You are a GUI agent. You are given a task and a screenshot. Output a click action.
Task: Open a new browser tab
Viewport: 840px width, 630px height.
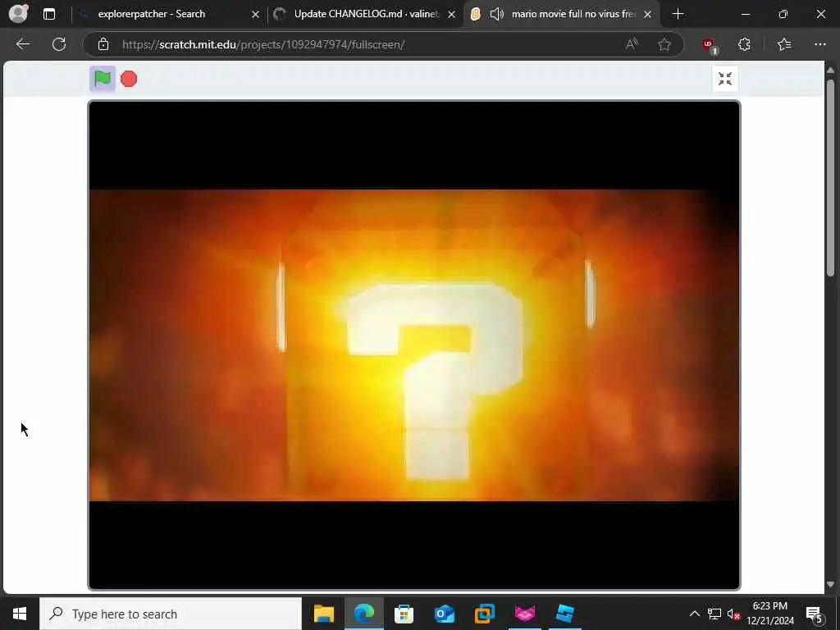(678, 14)
